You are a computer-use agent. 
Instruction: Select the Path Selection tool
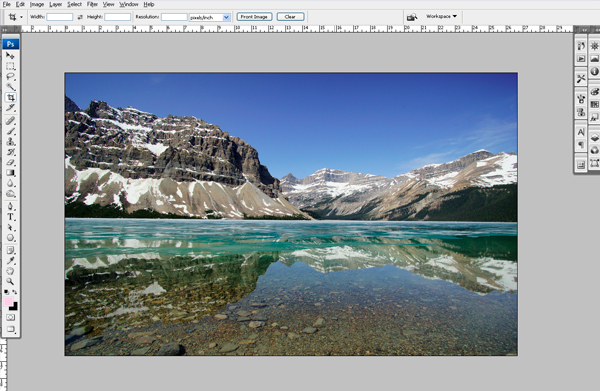coord(10,228)
